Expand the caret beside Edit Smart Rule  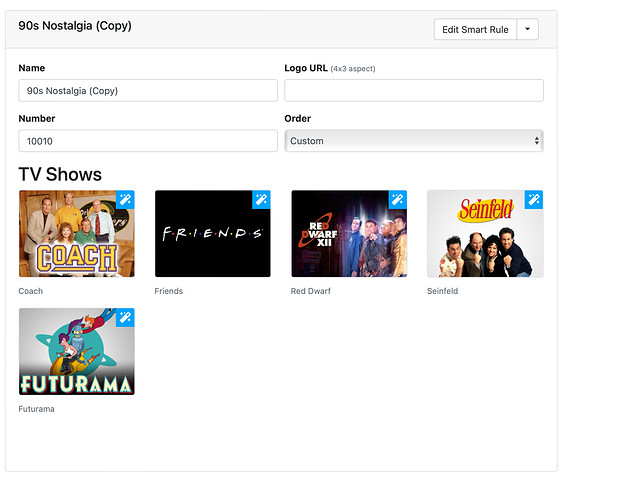(528, 30)
